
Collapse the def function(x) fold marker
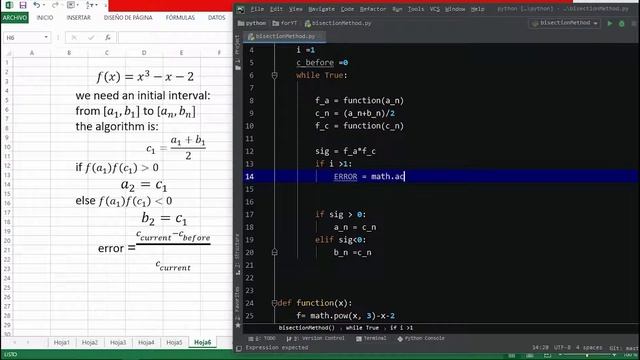(274, 303)
